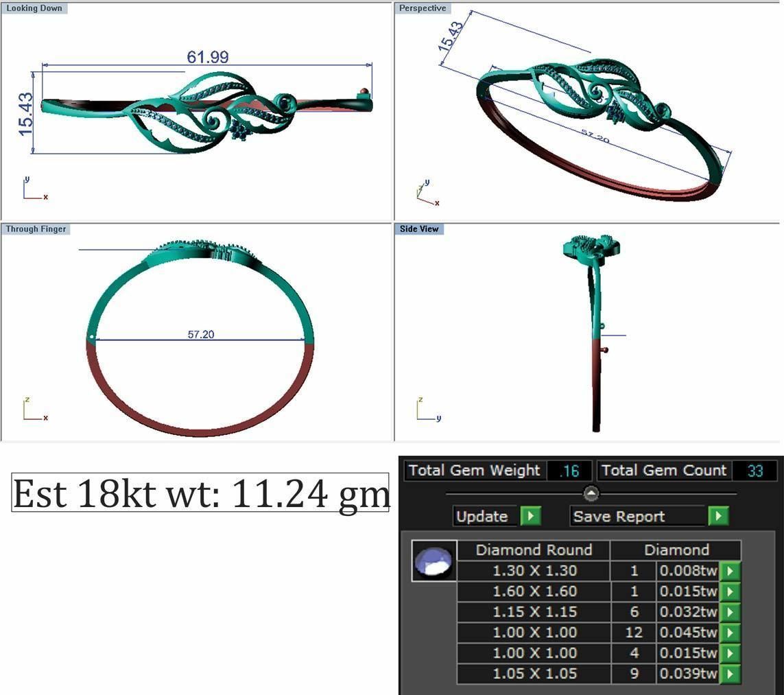Image resolution: width=784 pixels, height=695 pixels.
Task: Click the axis icon in Perspective viewport
Action: coord(428,193)
